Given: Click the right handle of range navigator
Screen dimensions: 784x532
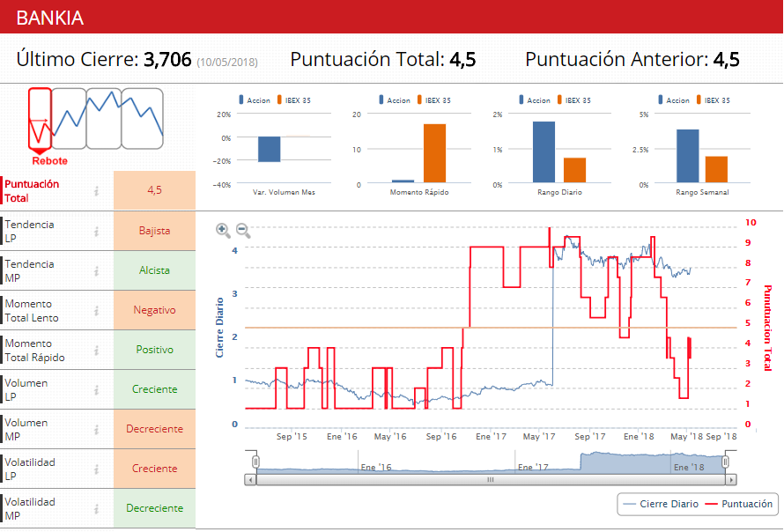Looking at the screenshot, I should coord(727,462).
